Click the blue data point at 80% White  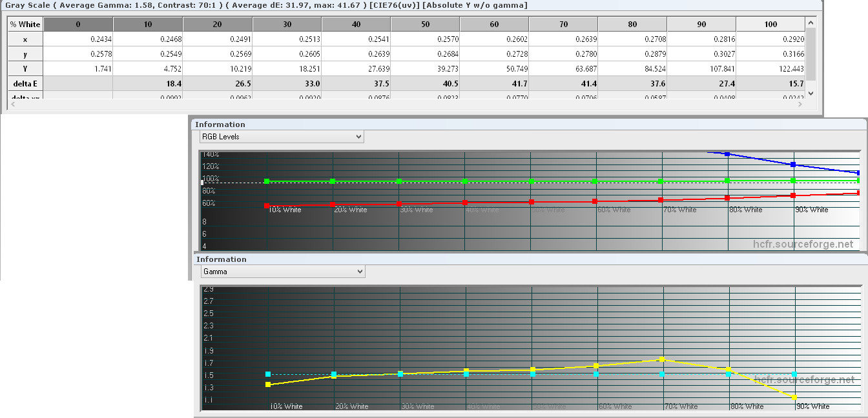click(x=727, y=154)
